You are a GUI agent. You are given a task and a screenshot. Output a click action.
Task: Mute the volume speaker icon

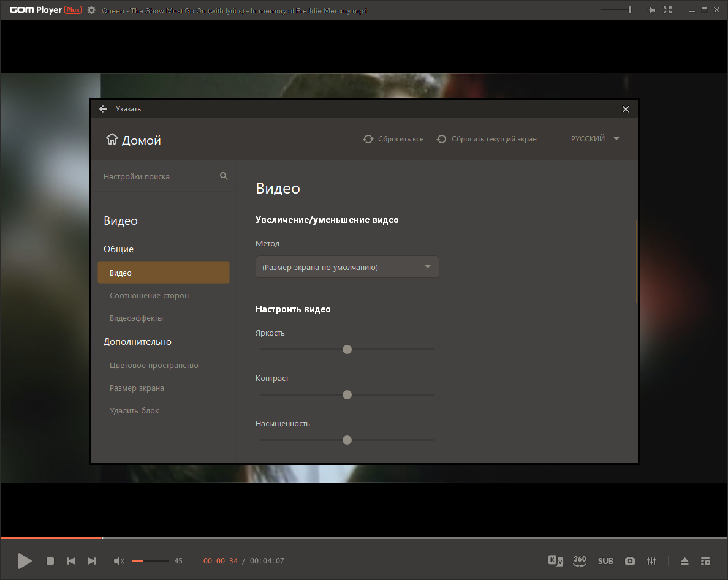[x=119, y=561]
